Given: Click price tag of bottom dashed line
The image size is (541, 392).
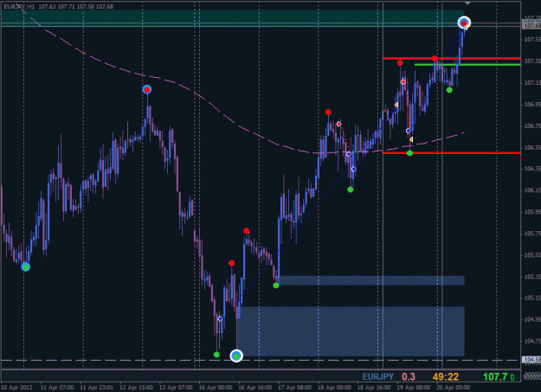Looking at the screenshot, I should [531, 360].
